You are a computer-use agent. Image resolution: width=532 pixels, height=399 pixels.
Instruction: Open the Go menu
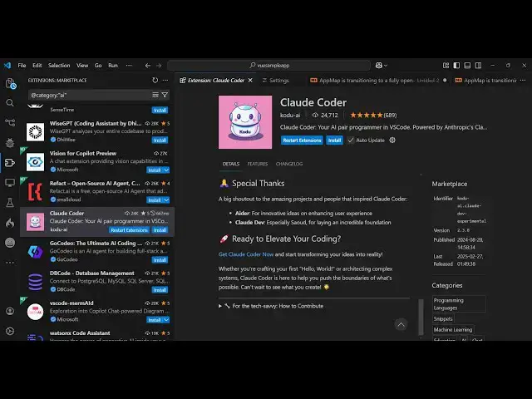click(x=98, y=66)
